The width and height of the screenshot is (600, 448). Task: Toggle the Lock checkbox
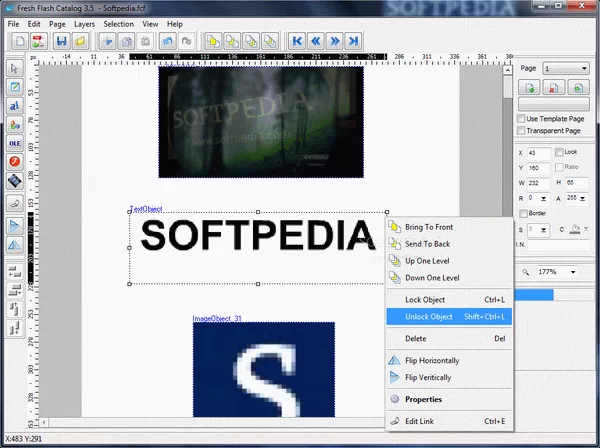pyautogui.click(x=559, y=152)
